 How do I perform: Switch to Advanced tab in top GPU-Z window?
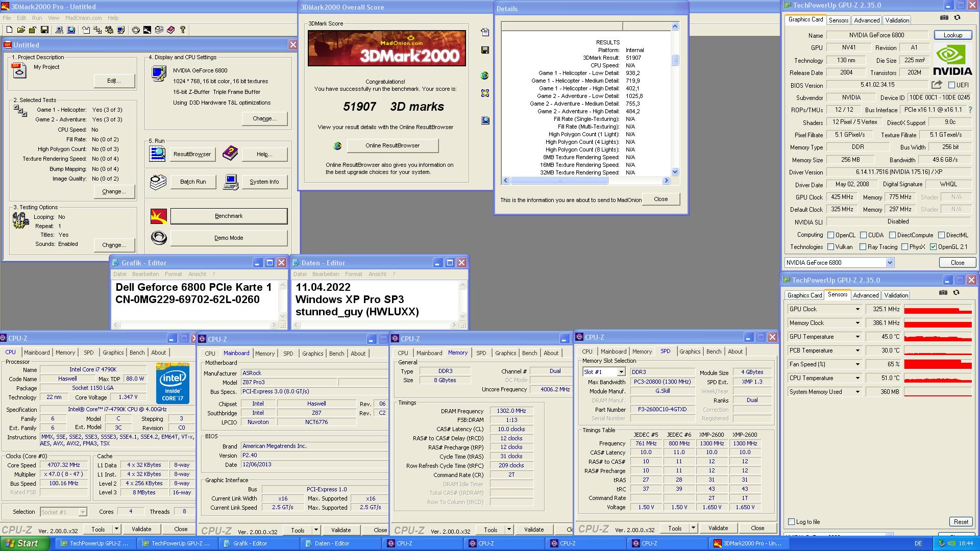pyautogui.click(x=867, y=20)
